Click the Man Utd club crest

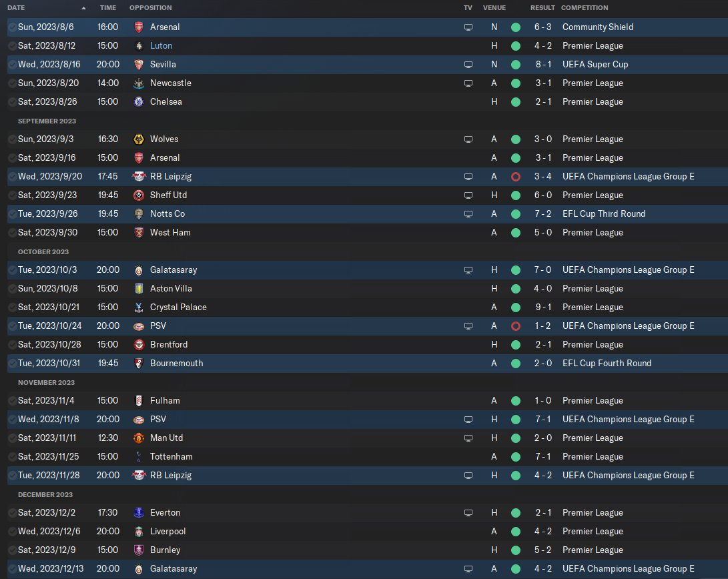(139, 438)
